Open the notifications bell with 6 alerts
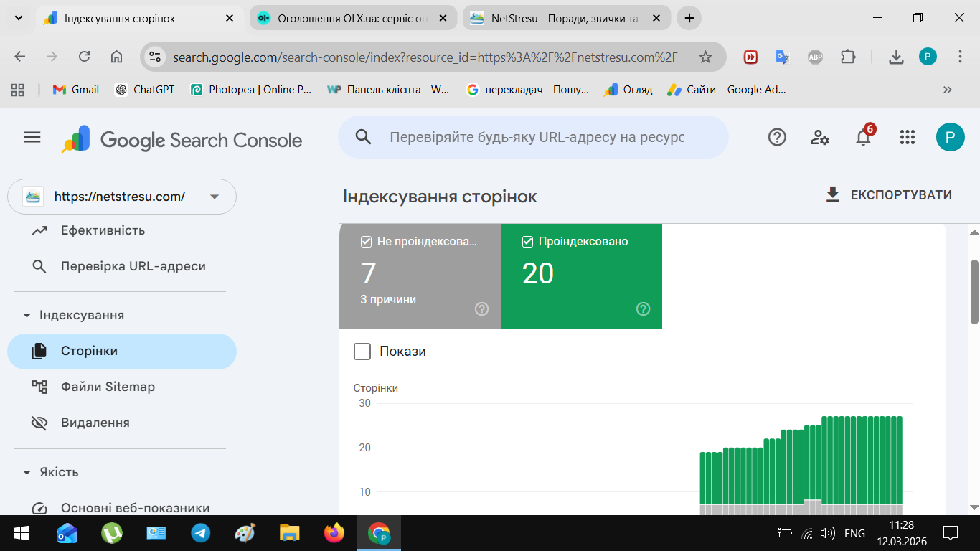This screenshot has width=980, height=551. click(864, 138)
